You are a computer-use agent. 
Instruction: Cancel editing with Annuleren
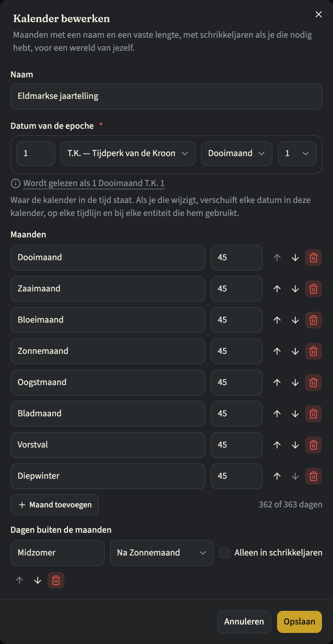244,622
